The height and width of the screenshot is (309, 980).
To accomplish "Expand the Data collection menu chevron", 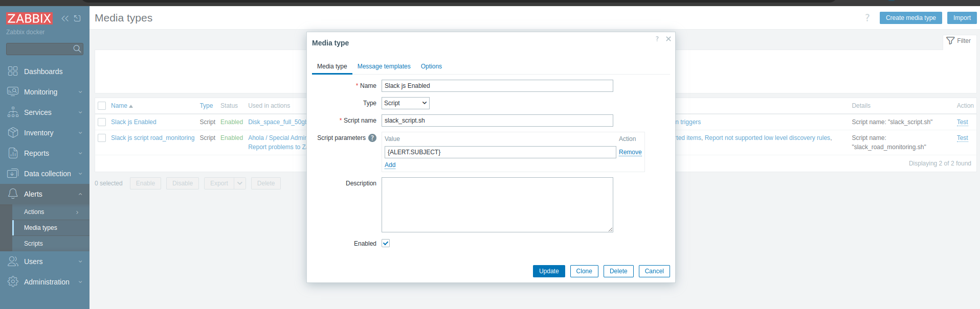I will (80, 174).
